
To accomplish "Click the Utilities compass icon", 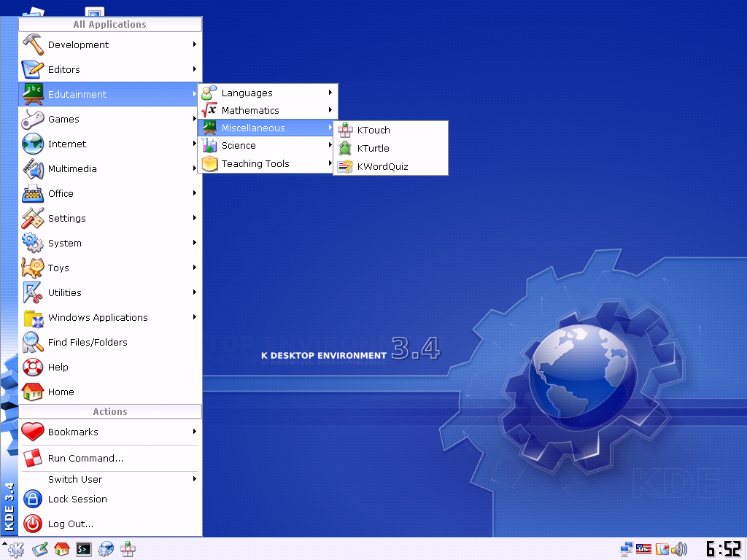I will (x=33, y=292).
